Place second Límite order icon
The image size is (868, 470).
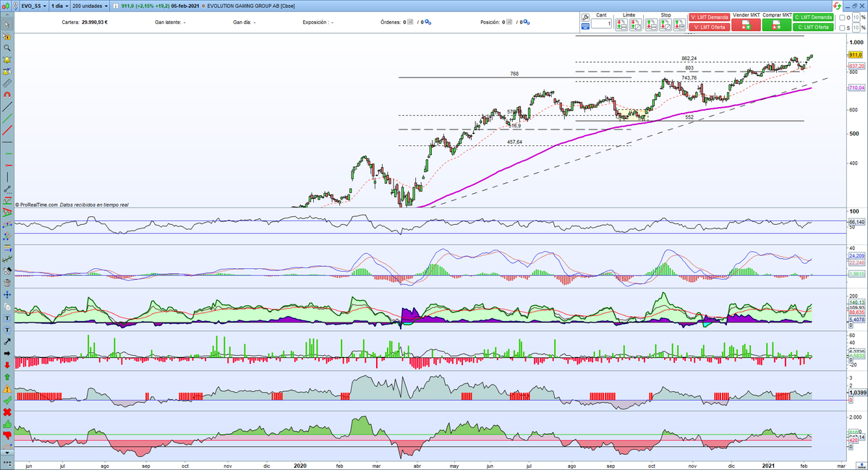pos(636,25)
